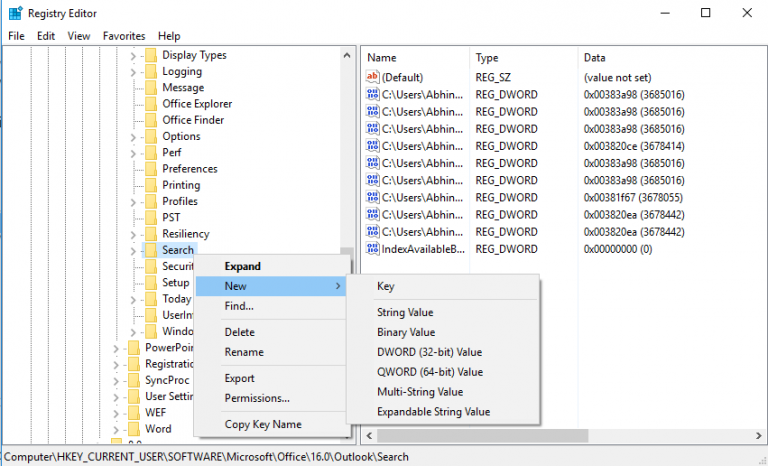Screen dimensions: 768x466
Task: Click the values pane horizontal scrollbar thumb
Action: (x=482, y=435)
